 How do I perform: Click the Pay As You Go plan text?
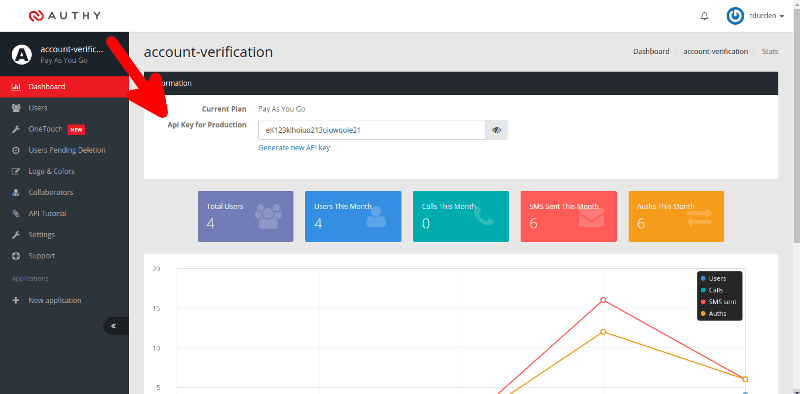point(282,109)
